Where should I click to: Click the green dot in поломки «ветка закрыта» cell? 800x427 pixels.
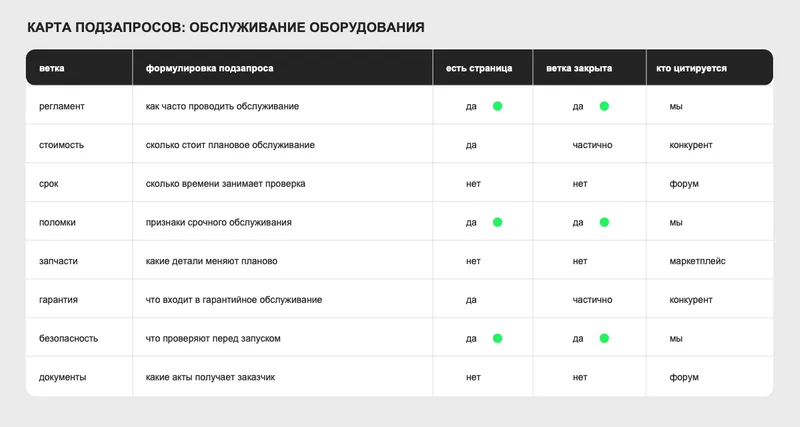(604, 222)
